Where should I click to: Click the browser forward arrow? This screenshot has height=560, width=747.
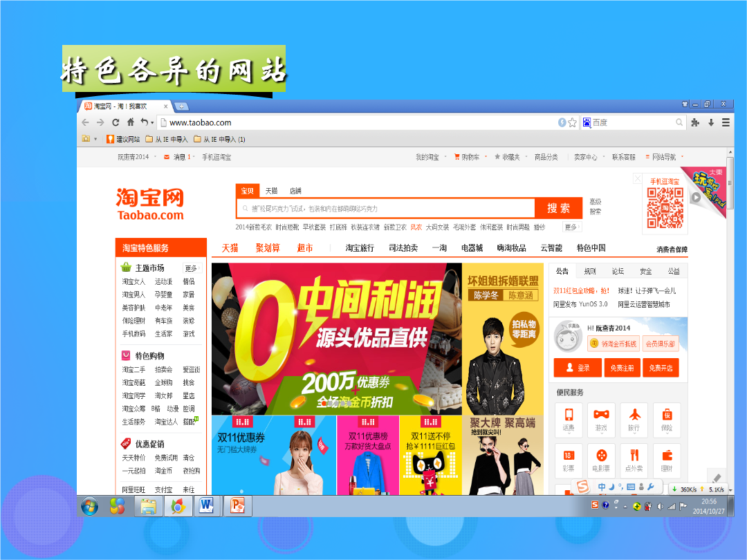pyautogui.click(x=100, y=122)
